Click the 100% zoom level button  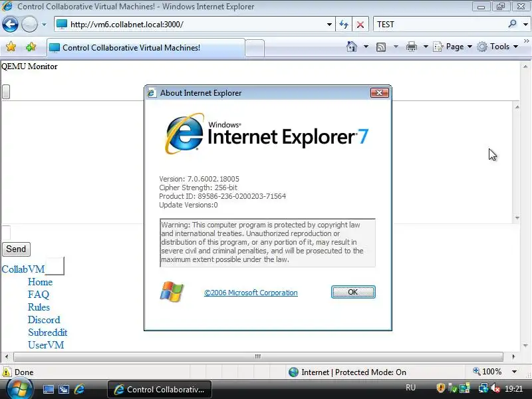pos(487,372)
